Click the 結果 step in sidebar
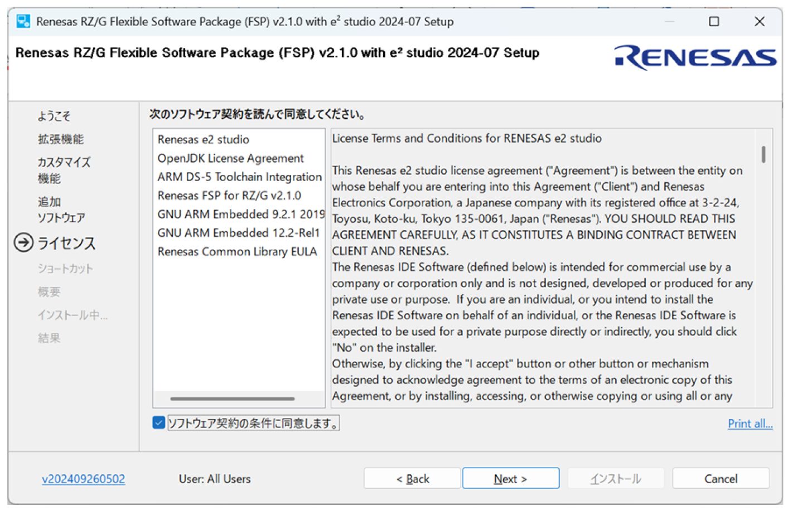812x516 pixels. point(49,338)
